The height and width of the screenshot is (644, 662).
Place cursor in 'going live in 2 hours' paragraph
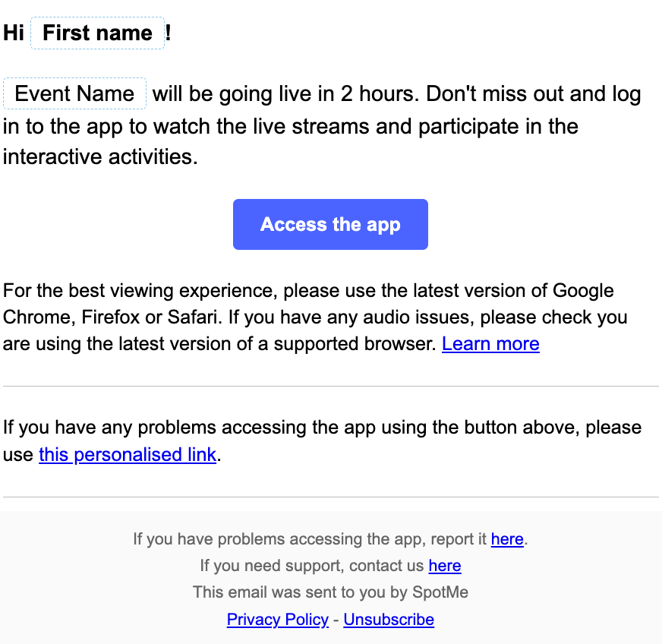[322, 125]
